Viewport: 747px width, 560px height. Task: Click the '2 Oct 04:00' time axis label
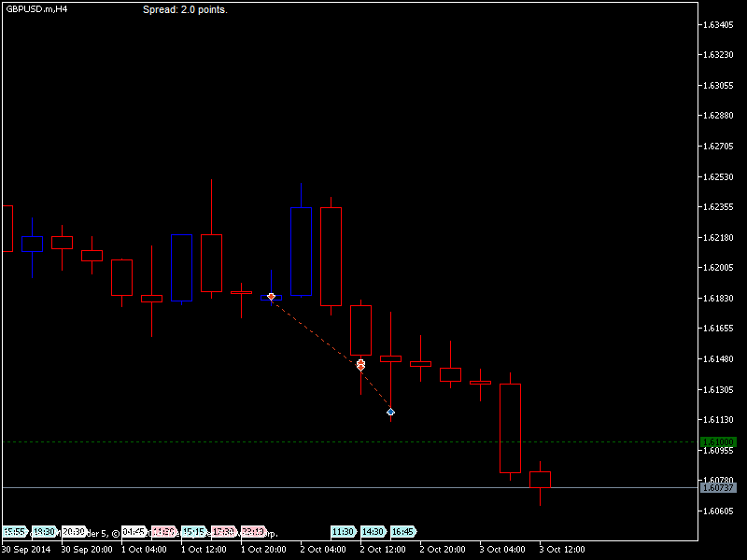coord(323,550)
